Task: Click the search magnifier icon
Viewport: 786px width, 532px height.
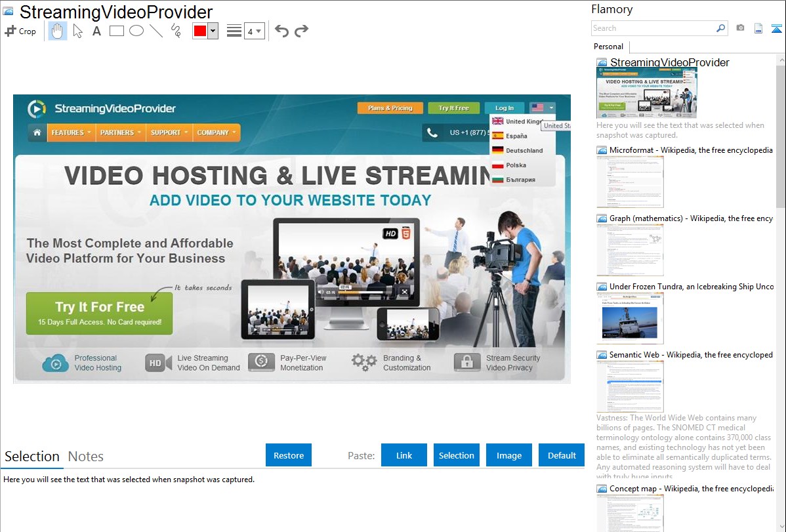Action: [721, 28]
